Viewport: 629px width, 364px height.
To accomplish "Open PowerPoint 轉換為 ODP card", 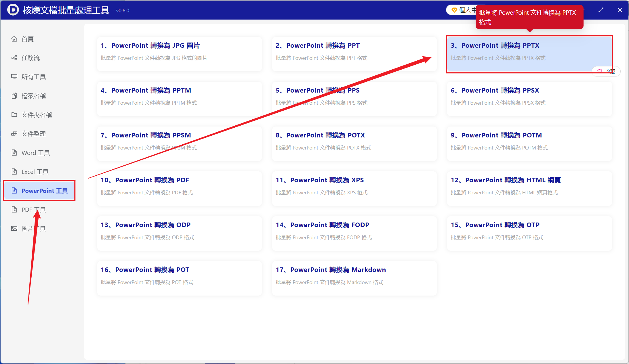I will [x=180, y=233].
